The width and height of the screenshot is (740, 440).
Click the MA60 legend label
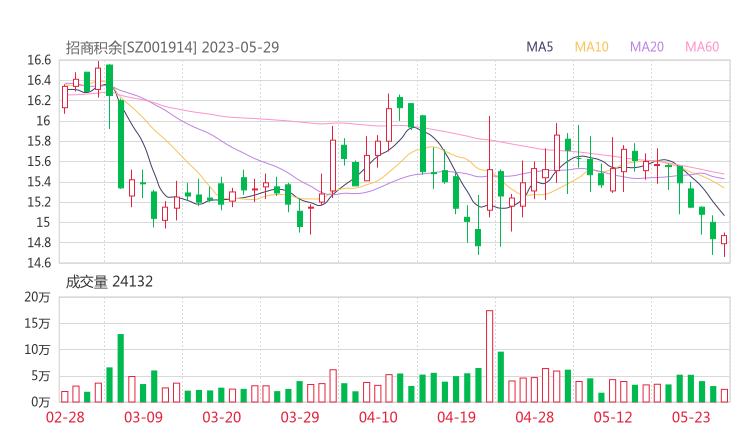click(x=702, y=47)
